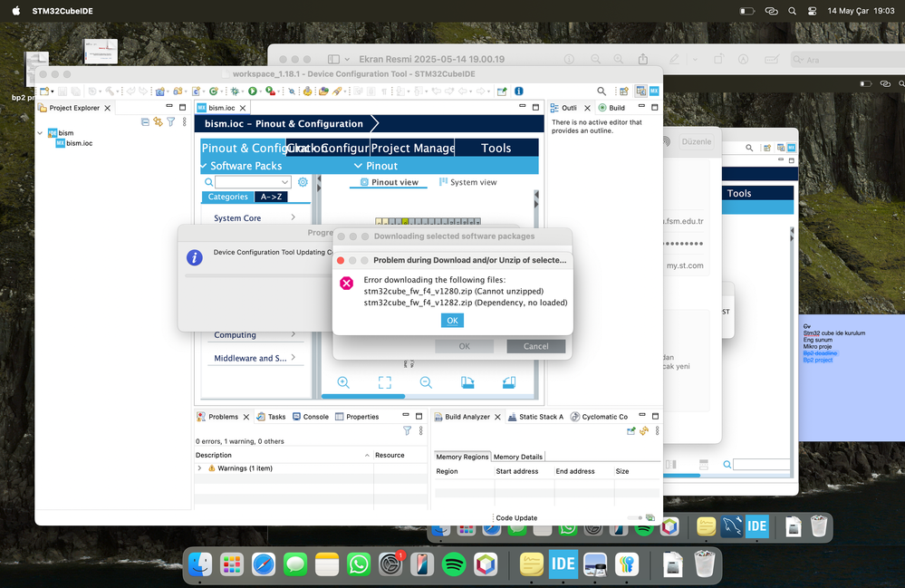Run the project with green play icon
The height and width of the screenshot is (588, 905).
252,92
